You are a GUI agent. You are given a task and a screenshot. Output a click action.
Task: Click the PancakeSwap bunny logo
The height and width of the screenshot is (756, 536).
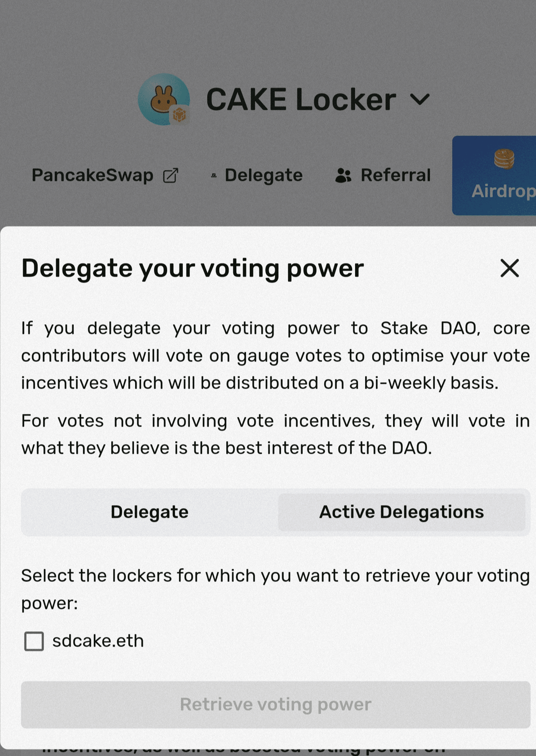(162, 98)
